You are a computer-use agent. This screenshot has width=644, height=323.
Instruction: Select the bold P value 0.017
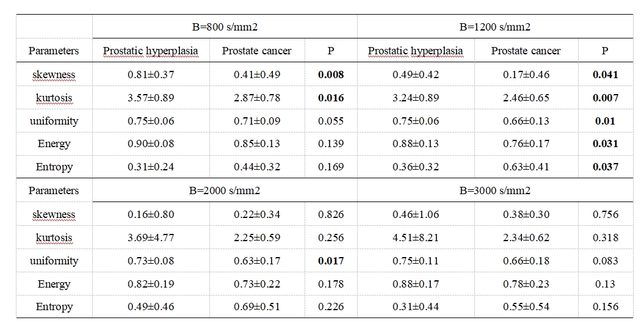331,261
